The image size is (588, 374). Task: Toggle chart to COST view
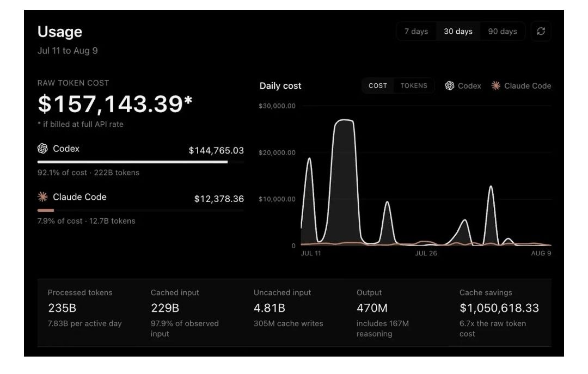tap(378, 85)
